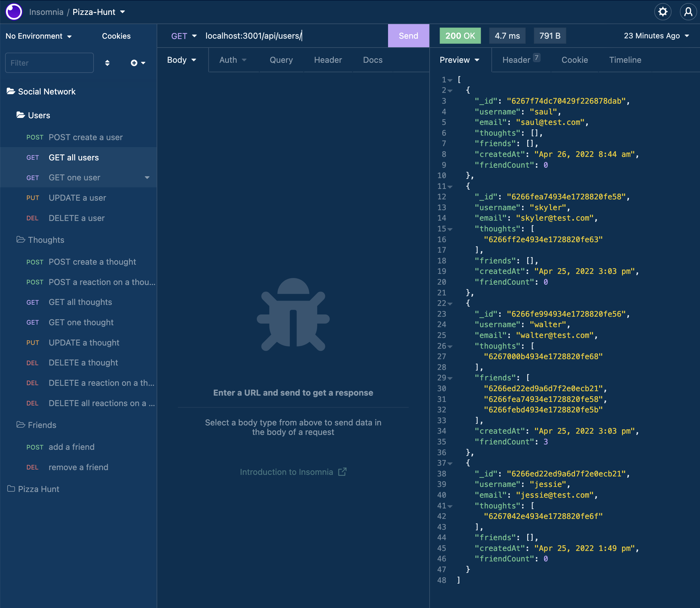Open the Auth type dropdown

pyautogui.click(x=233, y=60)
